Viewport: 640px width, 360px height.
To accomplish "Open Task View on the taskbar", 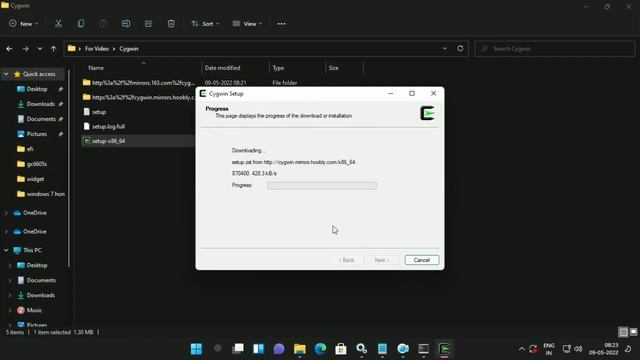I will pyautogui.click(x=238, y=349).
